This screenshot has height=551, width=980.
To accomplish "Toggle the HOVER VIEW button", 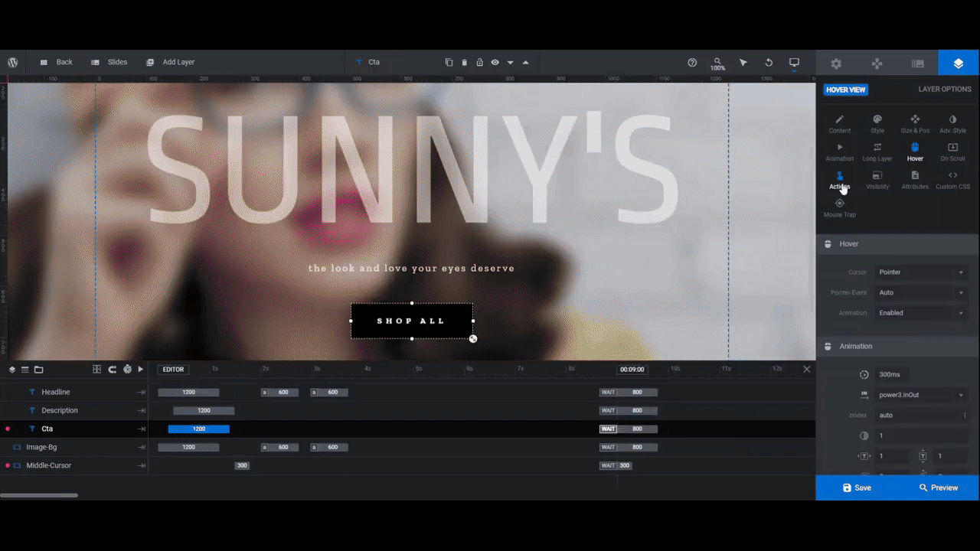I will point(845,90).
